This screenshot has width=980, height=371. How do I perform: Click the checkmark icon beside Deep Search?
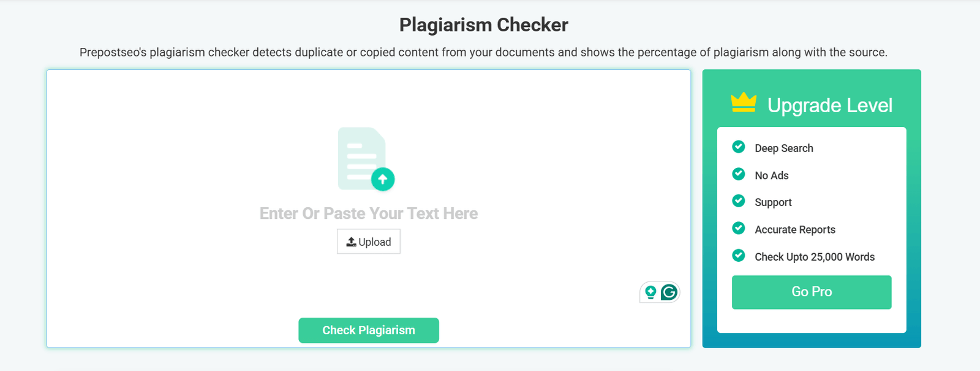pyautogui.click(x=738, y=147)
